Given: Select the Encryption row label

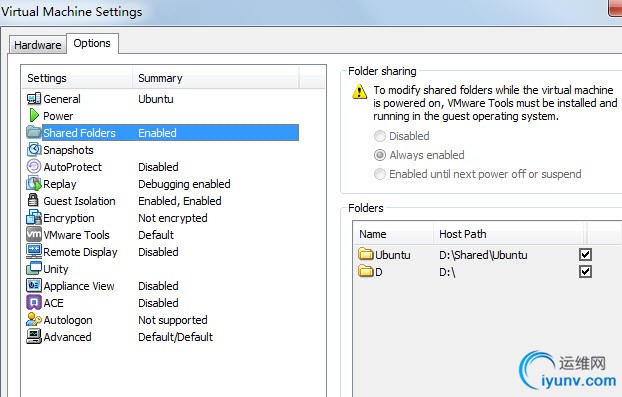Looking at the screenshot, I should [69, 218].
